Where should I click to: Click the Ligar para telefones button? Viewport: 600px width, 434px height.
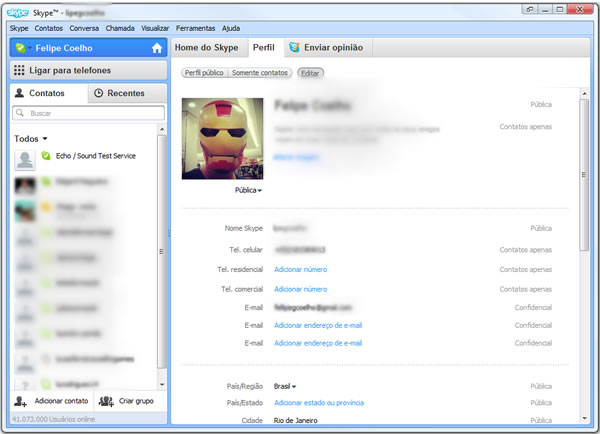[88, 70]
